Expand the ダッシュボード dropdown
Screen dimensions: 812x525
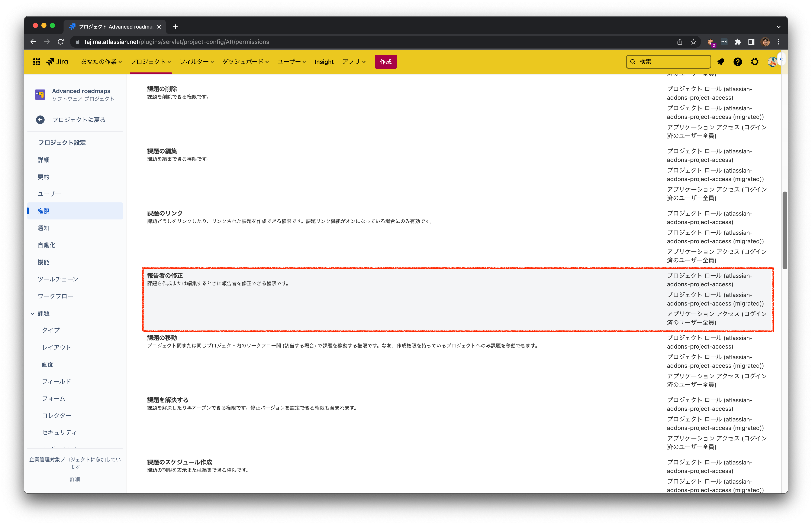pos(246,62)
